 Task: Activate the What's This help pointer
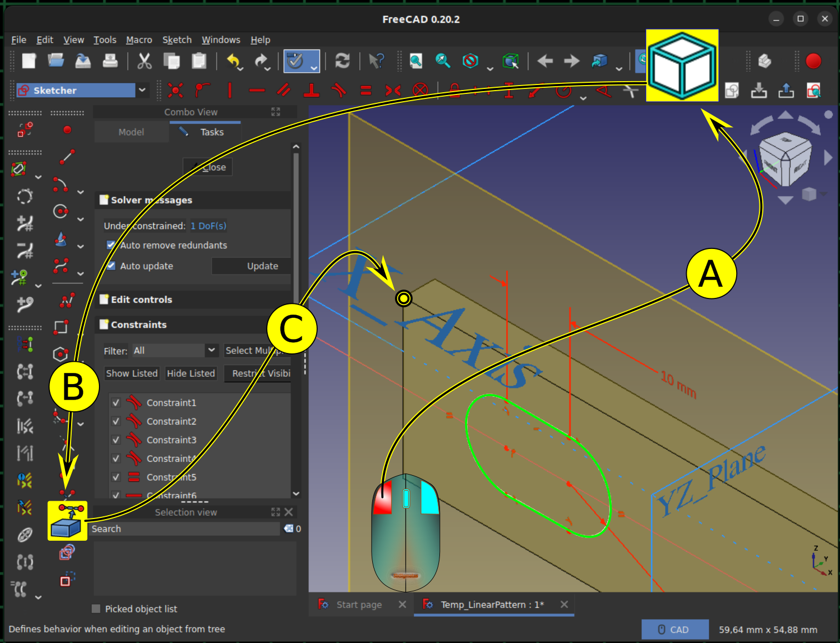coord(376,61)
